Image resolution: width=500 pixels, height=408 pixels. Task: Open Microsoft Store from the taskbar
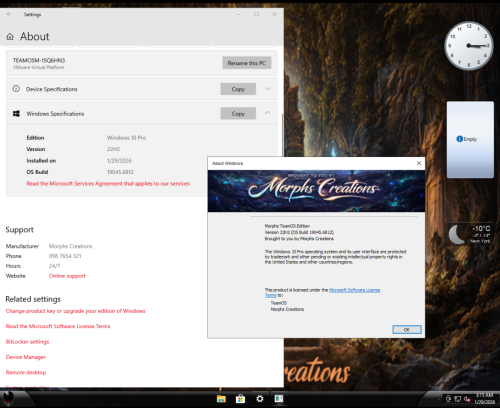click(240, 399)
